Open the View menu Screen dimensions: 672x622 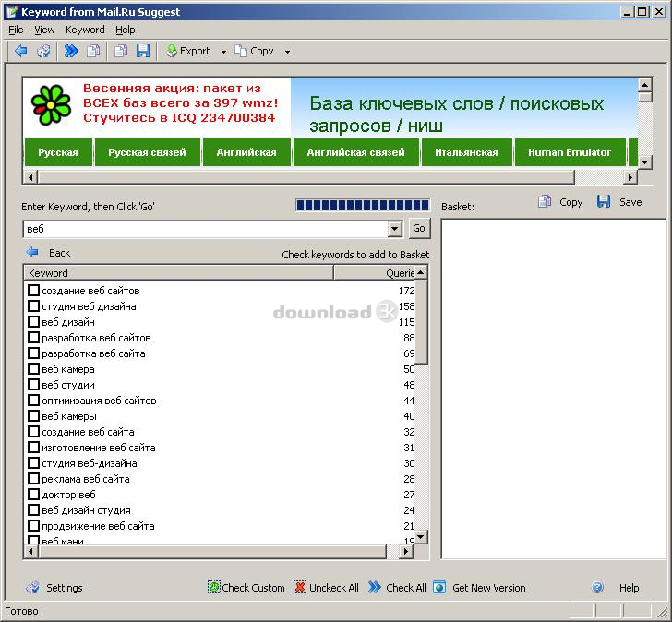[x=44, y=30]
